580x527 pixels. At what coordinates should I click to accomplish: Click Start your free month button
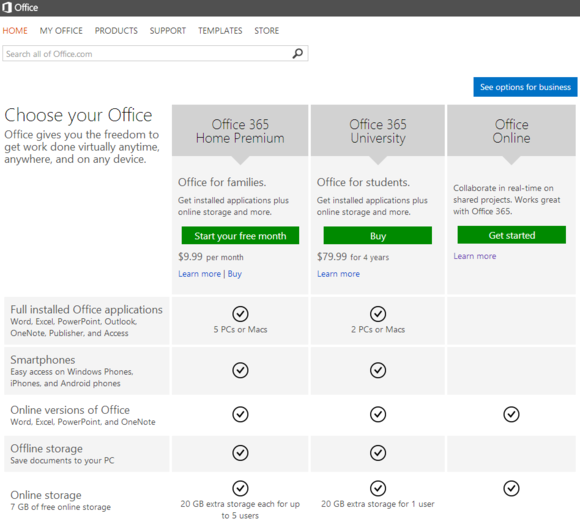point(240,236)
